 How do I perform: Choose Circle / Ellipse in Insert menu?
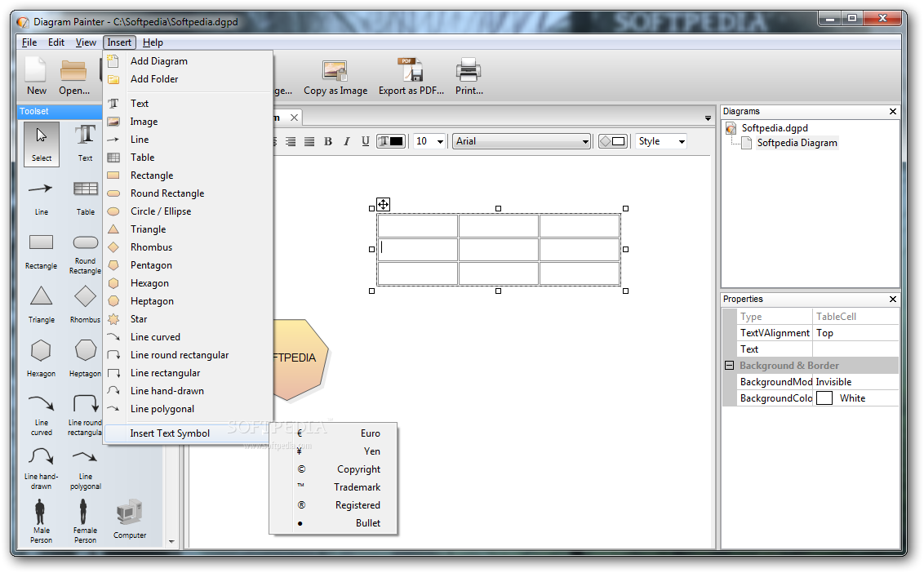click(188, 211)
